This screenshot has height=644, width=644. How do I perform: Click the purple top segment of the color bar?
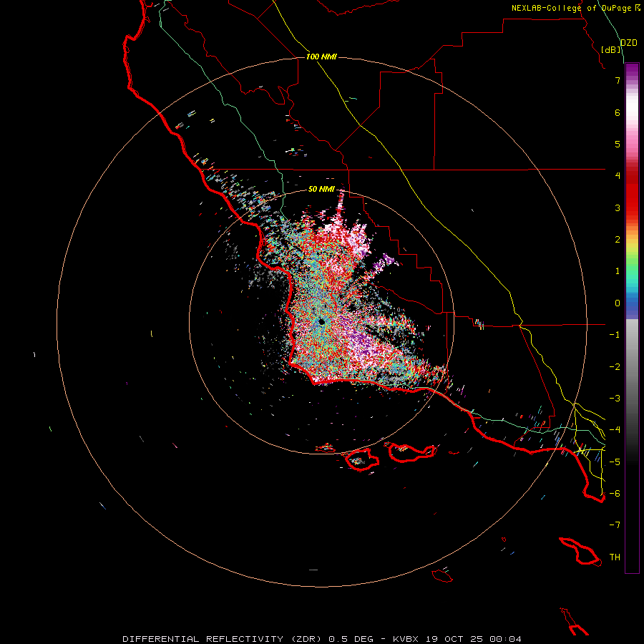coord(632,70)
